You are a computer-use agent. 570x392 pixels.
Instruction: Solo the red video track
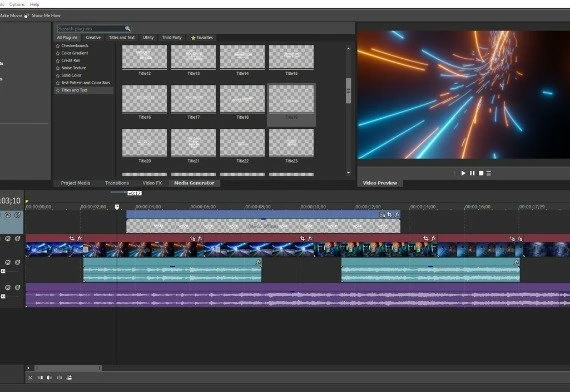17,239
